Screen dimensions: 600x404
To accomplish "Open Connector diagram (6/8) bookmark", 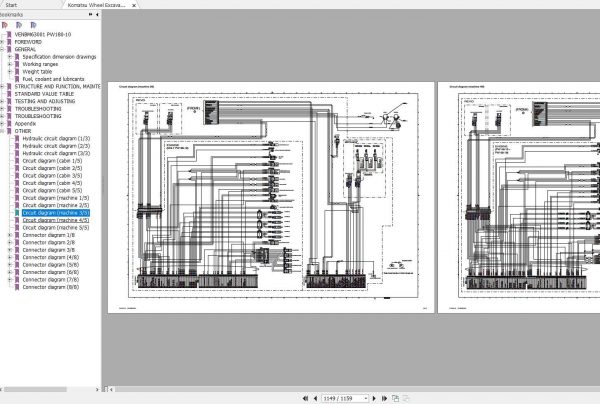I will (51, 272).
